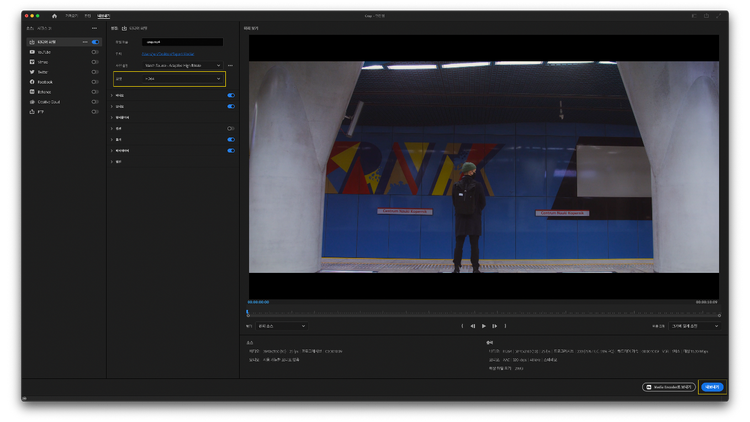Open the three-dot menu in the sources panel header
Screen dimensions: 750x422
pyautogui.click(x=95, y=28)
